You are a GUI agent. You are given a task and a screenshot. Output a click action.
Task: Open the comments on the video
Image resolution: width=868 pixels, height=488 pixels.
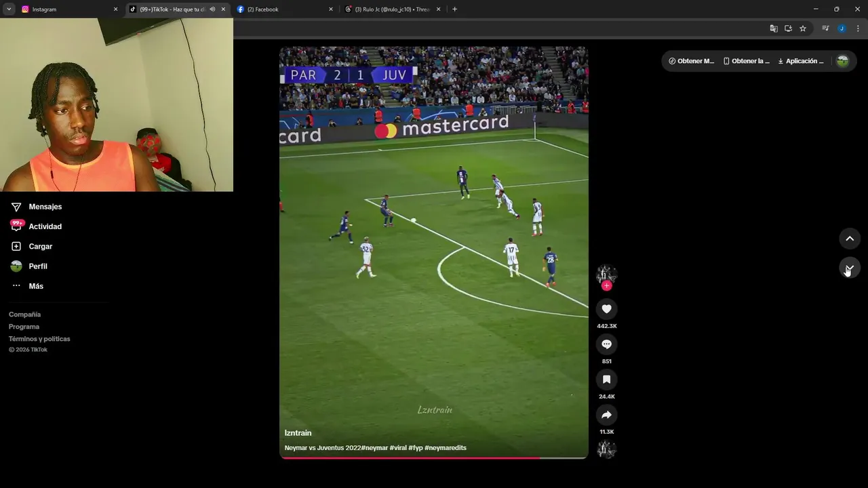[x=606, y=344]
